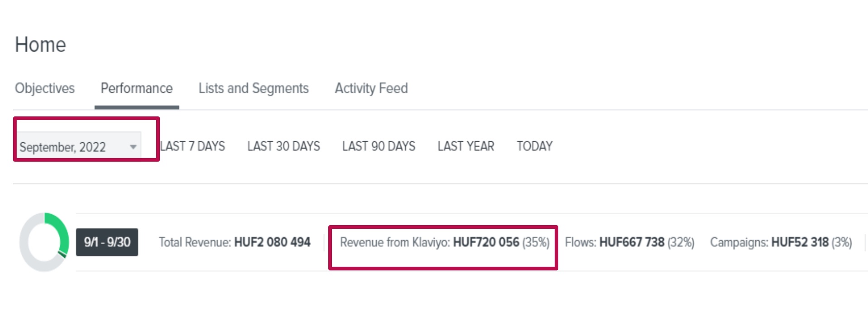Click the Home page heading
Screen dimensions: 868x323
point(41,45)
